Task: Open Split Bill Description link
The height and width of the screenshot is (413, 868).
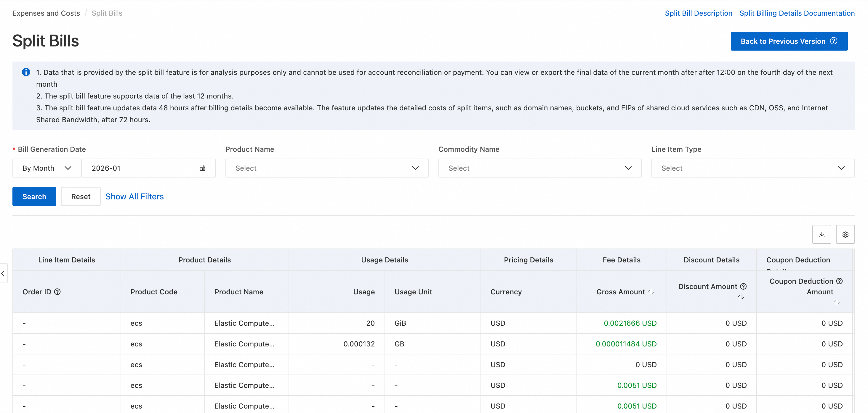Action: pyautogui.click(x=698, y=13)
